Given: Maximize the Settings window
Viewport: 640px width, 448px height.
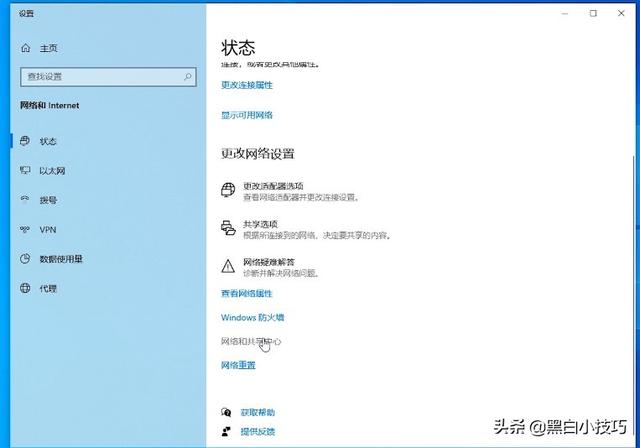Looking at the screenshot, I should point(593,13).
